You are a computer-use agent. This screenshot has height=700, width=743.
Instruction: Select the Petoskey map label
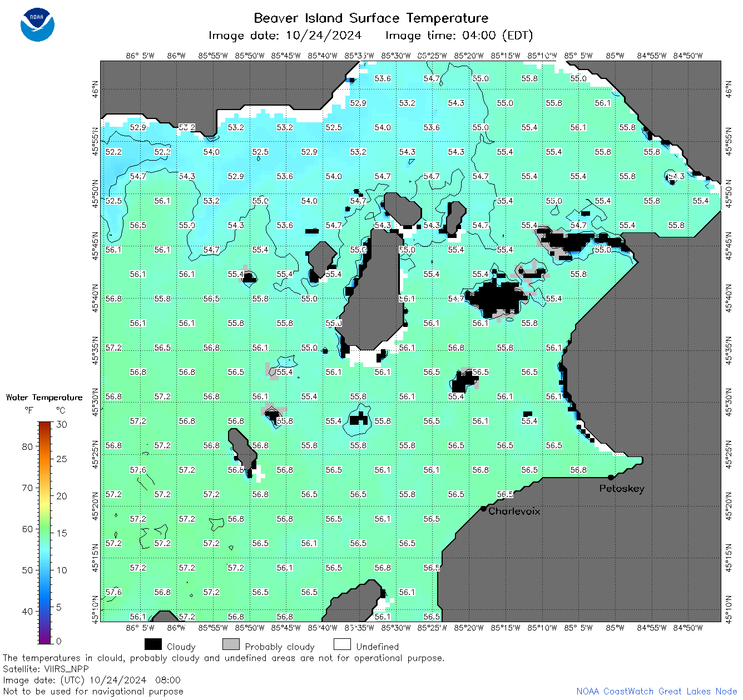[622, 489]
